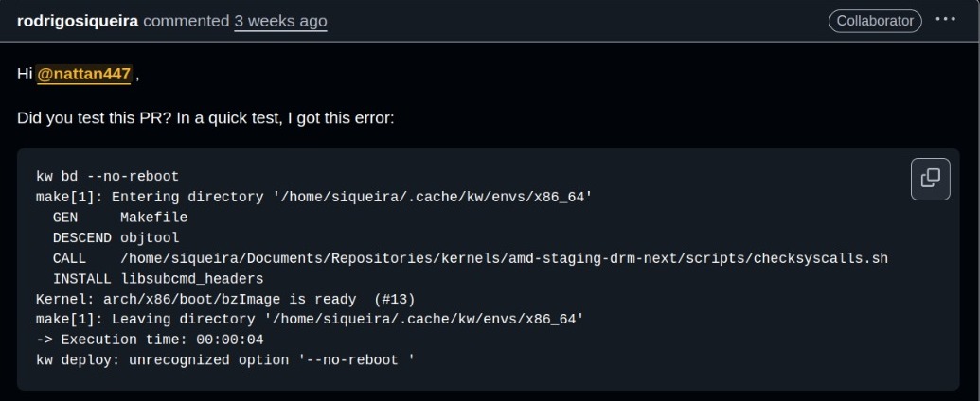980x401 pixels.
Task: Click the Collaborator badge
Action: coord(875,21)
